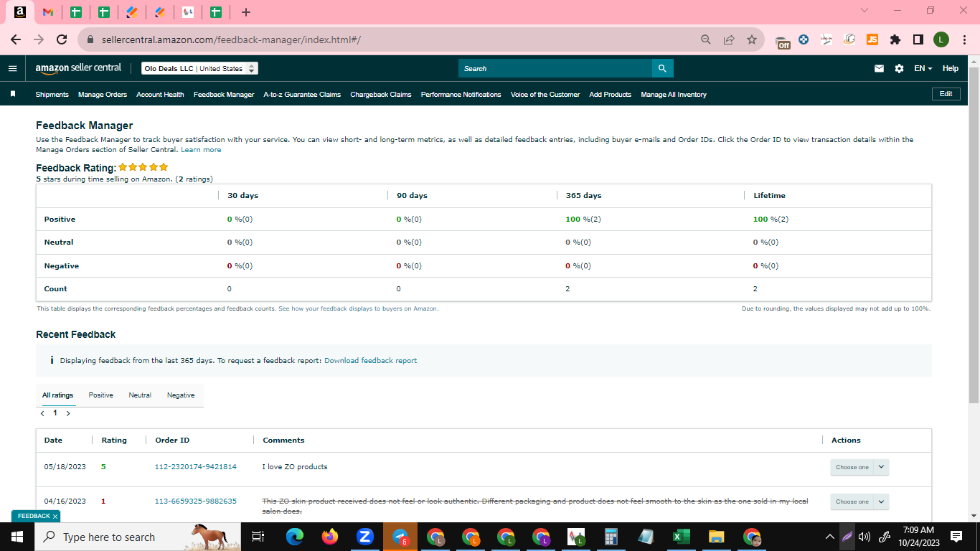Open order ID 112-2320174-9421814
The image size is (980, 551).
[x=196, y=466]
